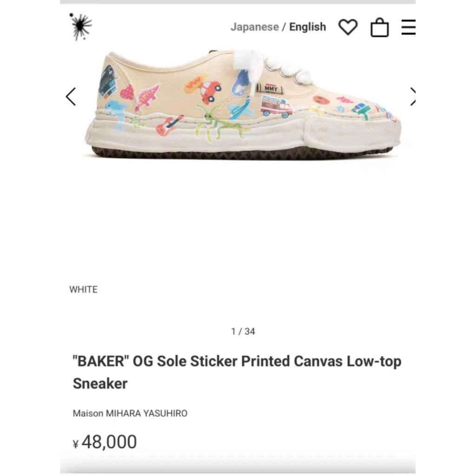Screen dimensions: 476x476
Task: Keep English selected as site language
Action: (308, 26)
